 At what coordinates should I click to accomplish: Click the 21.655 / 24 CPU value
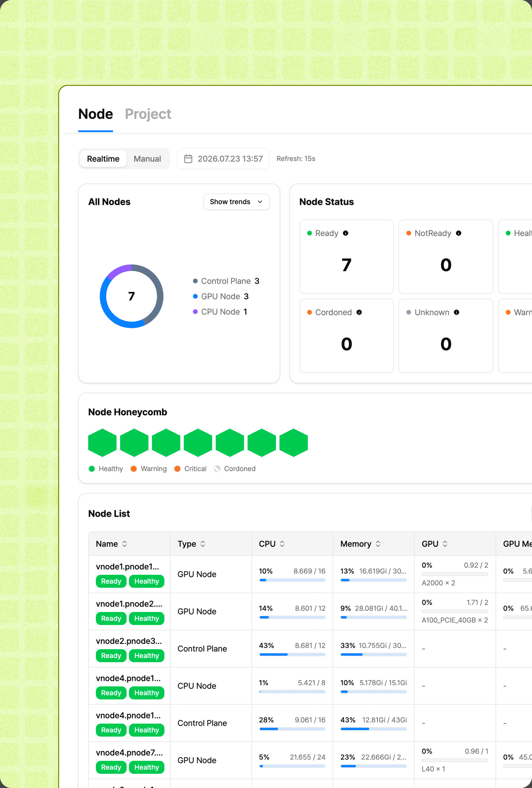click(307, 757)
